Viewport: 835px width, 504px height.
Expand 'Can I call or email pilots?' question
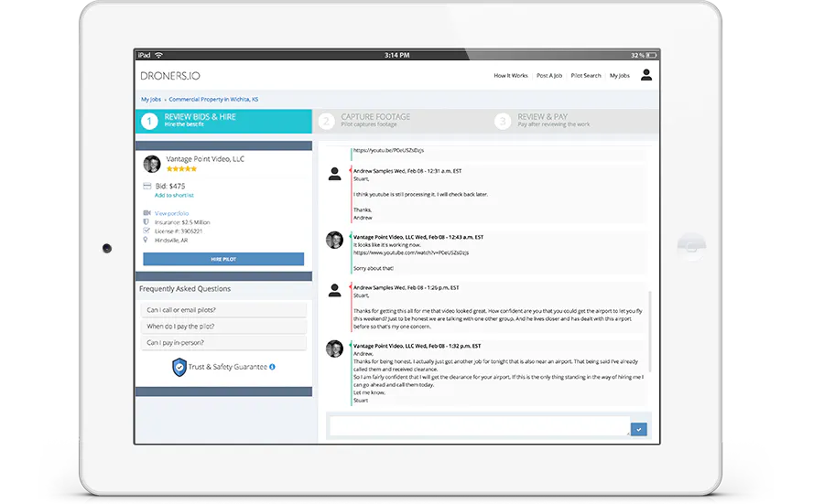click(x=223, y=310)
